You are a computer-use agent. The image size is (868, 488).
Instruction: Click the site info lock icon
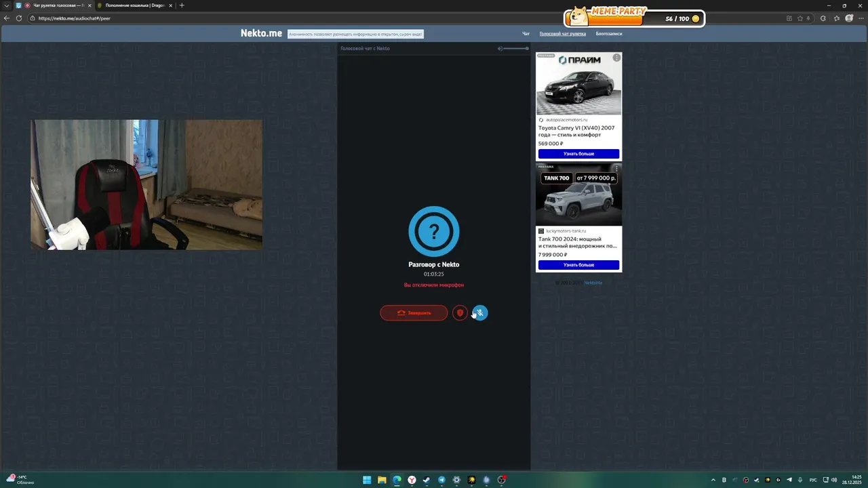click(x=33, y=18)
